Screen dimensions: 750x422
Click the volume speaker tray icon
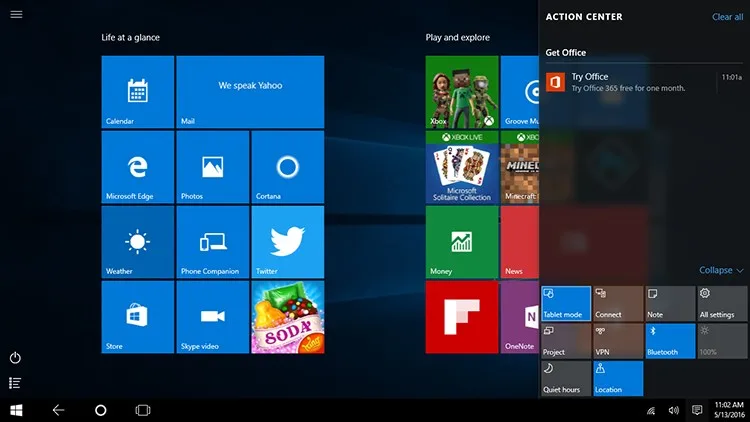pos(673,411)
